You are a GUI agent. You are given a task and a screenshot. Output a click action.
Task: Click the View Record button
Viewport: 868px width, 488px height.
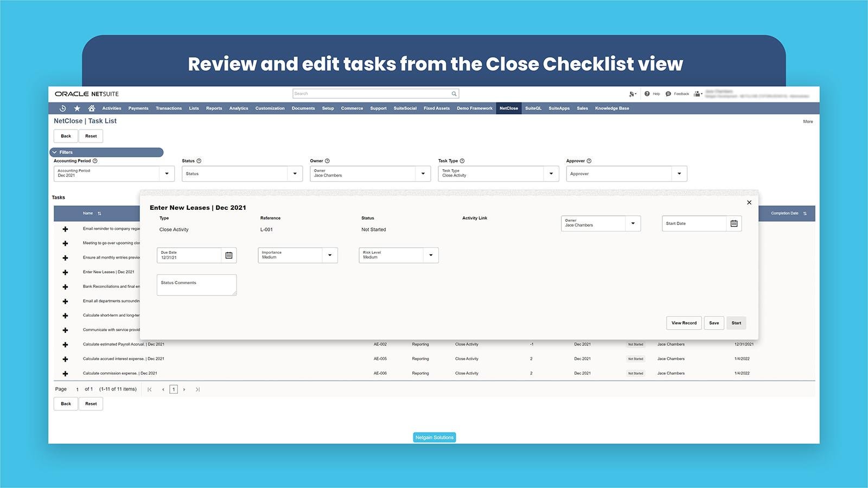click(x=684, y=323)
